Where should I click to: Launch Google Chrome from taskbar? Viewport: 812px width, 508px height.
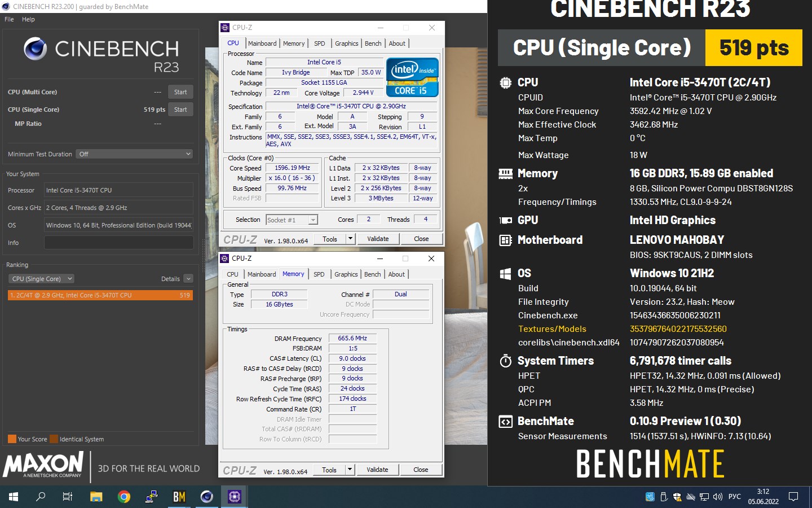tap(124, 497)
